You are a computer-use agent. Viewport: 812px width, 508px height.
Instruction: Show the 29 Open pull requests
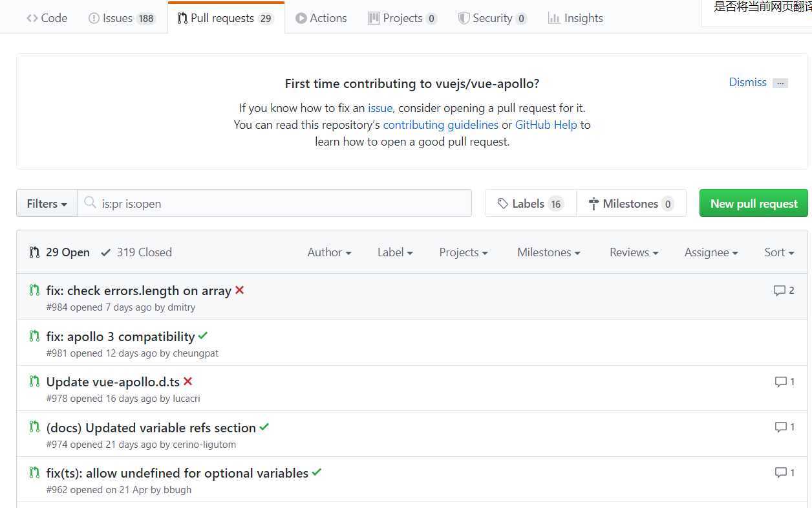59,252
